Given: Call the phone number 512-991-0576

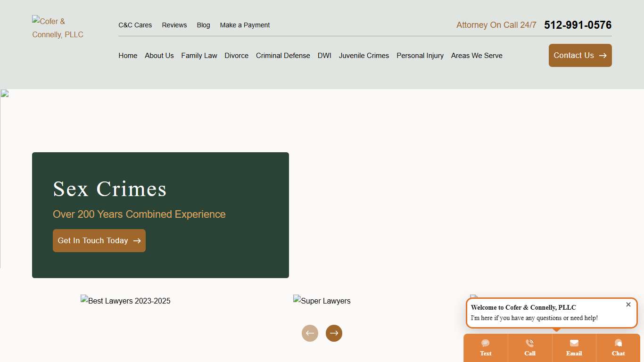Looking at the screenshot, I should (578, 25).
